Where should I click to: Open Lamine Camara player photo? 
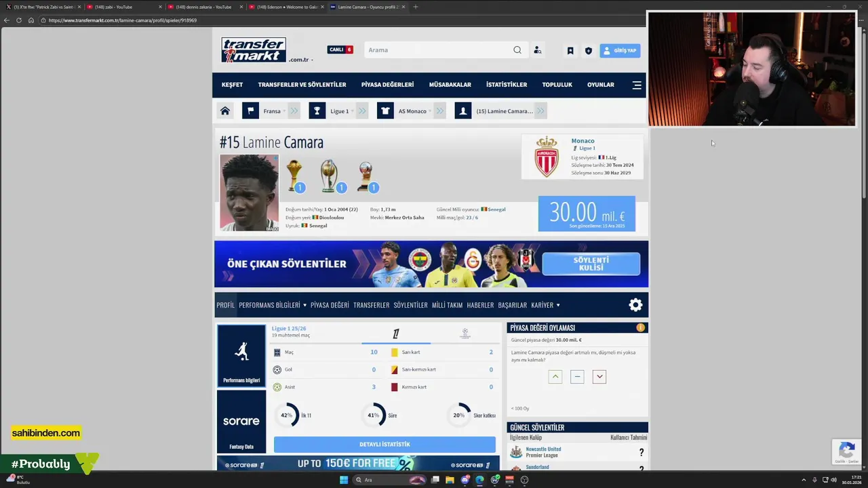[x=249, y=193]
